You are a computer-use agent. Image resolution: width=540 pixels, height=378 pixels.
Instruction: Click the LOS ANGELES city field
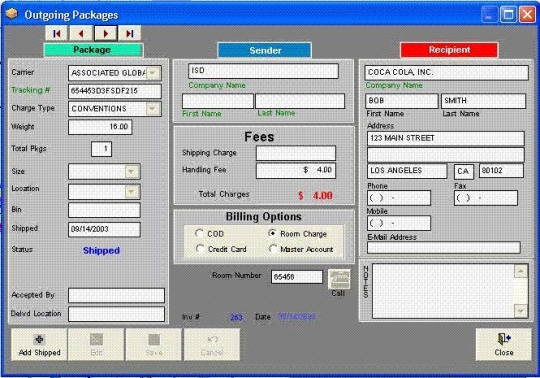[407, 171]
